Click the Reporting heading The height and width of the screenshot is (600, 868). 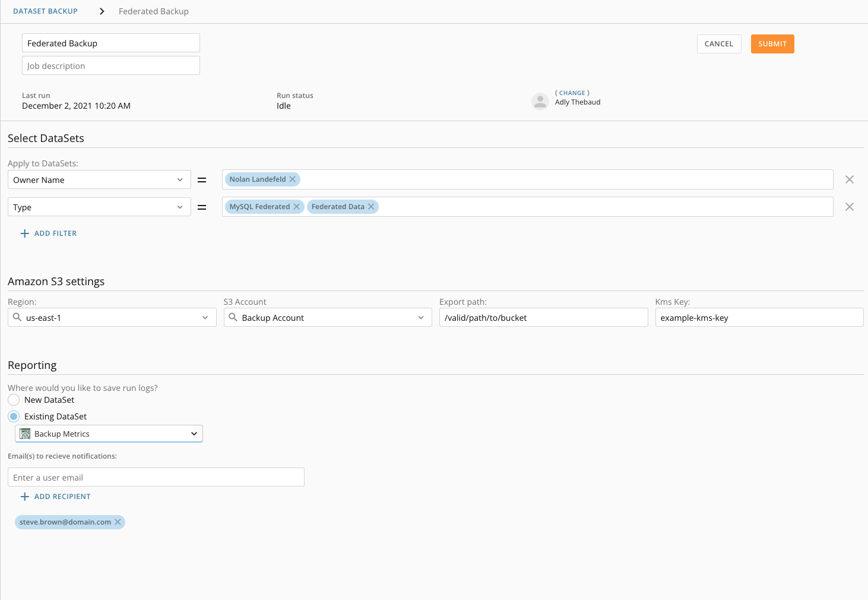(32, 365)
